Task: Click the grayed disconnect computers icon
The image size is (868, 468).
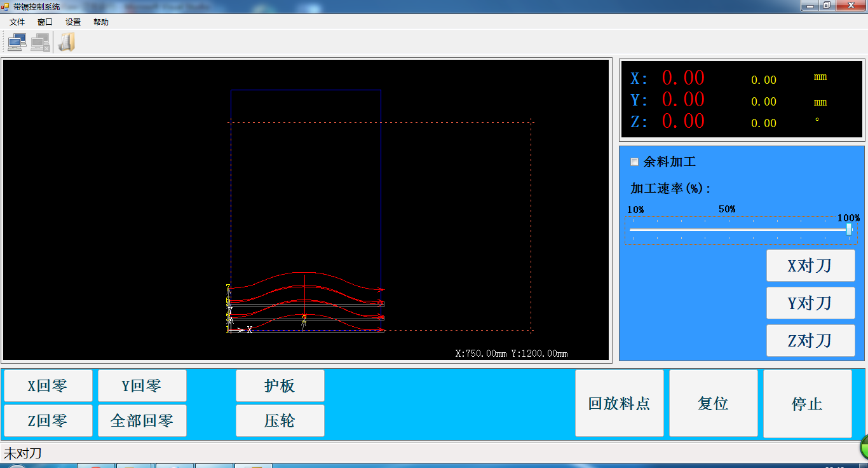Action: 40,42
